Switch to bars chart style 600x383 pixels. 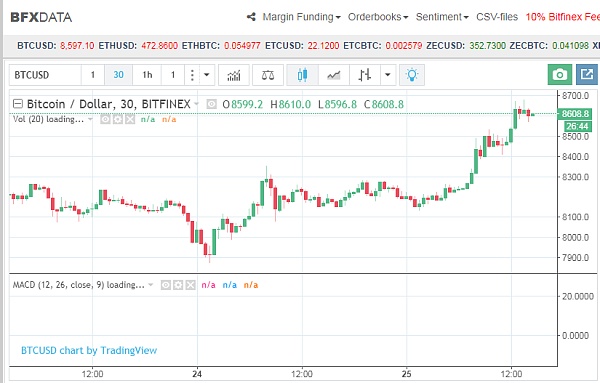click(x=365, y=75)
